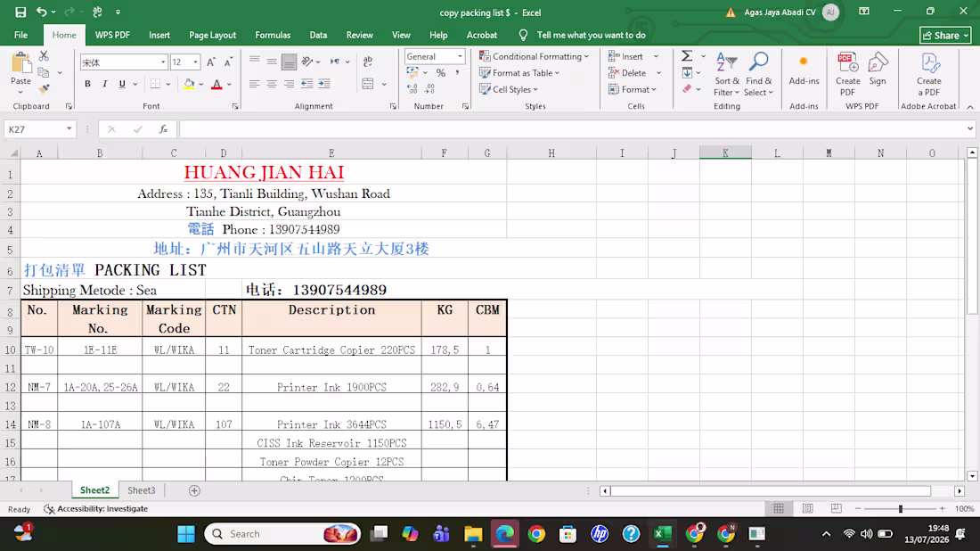The width and height of the screenshot is (980, 551).
Task: Open the font name dropdown
Action: coord(163,62)
